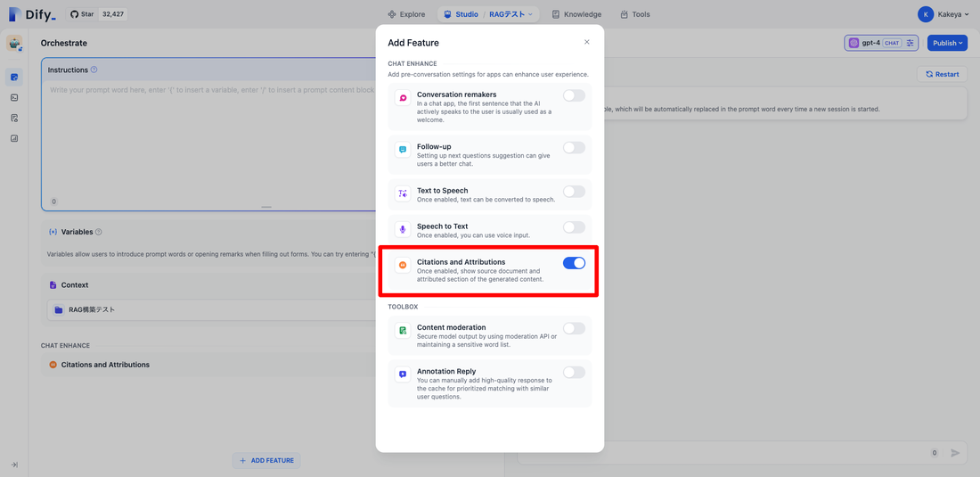Turn on the Follow-up toggle
This screenshot has height=477, width=980.
(574, 147)
